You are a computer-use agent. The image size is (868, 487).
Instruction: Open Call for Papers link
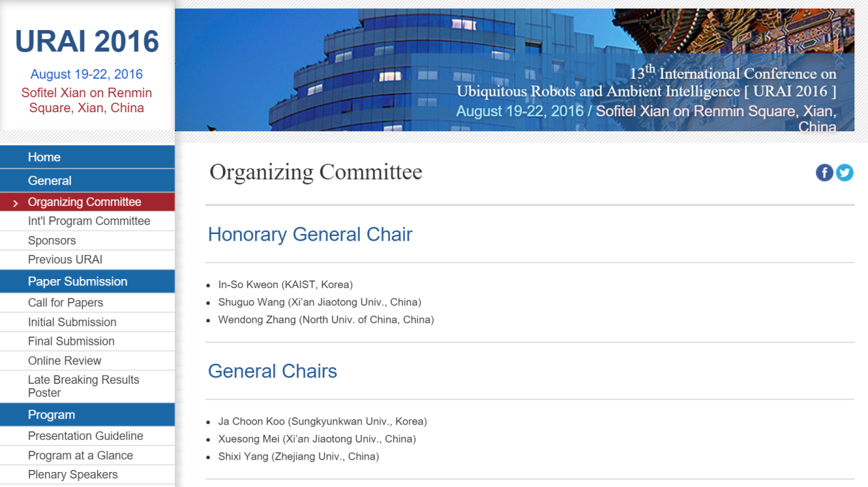[66, 302]
